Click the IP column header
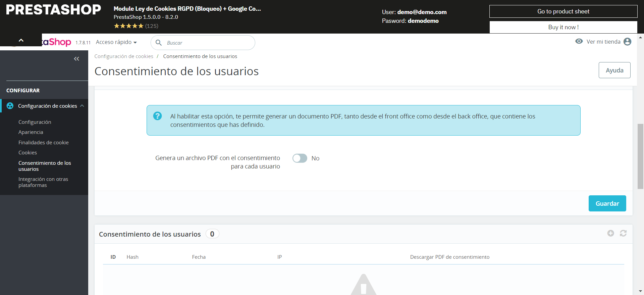 pos(279,257)
